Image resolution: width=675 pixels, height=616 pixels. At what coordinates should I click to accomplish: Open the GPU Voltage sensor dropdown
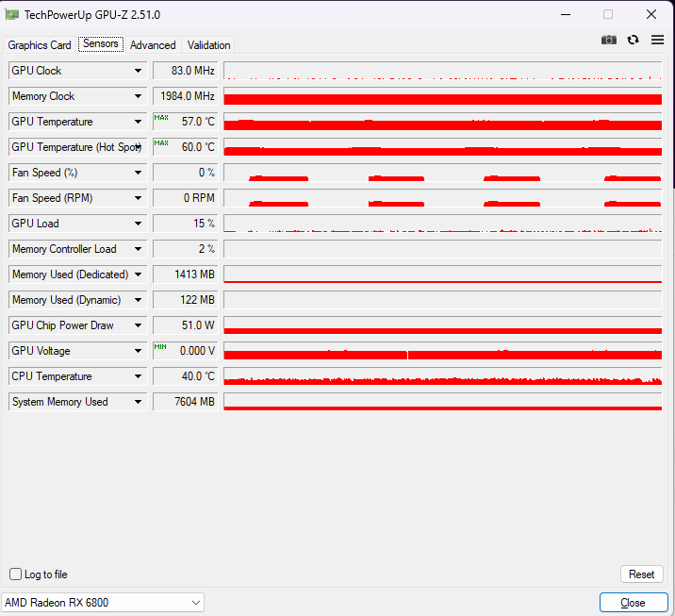138,351
